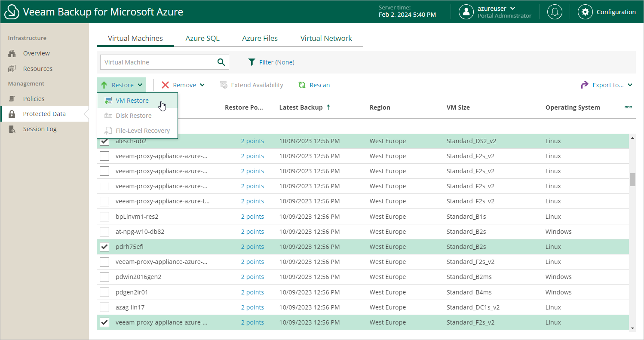Viewport: 644px width, 340px height.
Task: Select the Virtual Machines tab
Action: tap(135, 38)
